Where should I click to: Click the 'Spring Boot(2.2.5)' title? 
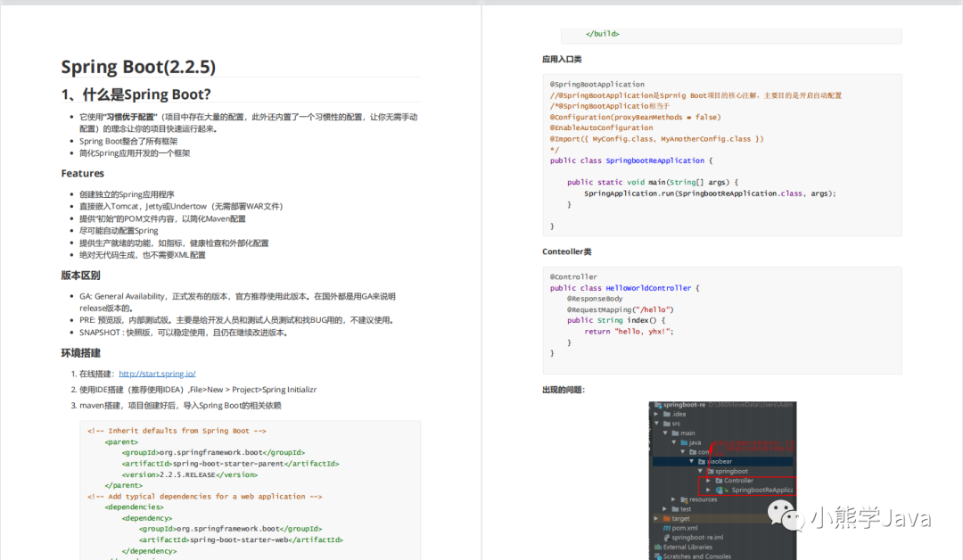pos(138,66)
